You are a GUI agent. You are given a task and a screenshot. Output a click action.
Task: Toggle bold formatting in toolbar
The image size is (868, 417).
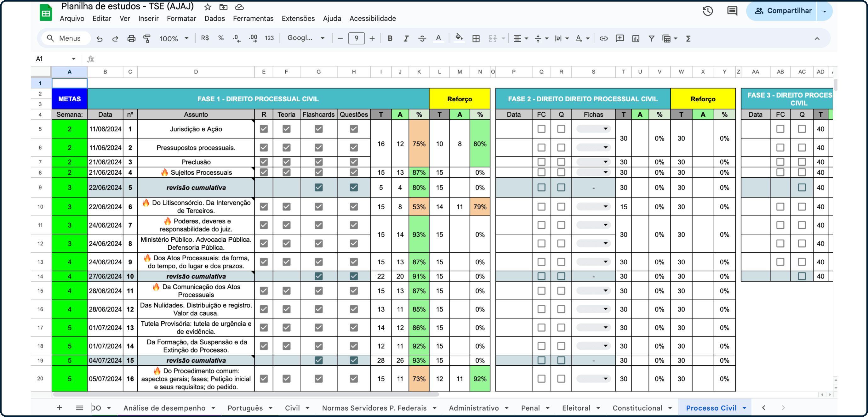coord(390,38)
